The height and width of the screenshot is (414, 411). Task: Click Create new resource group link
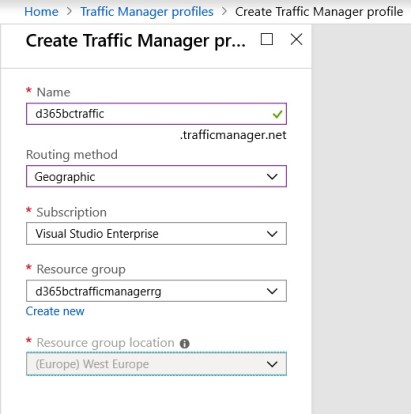click(55, 311)
